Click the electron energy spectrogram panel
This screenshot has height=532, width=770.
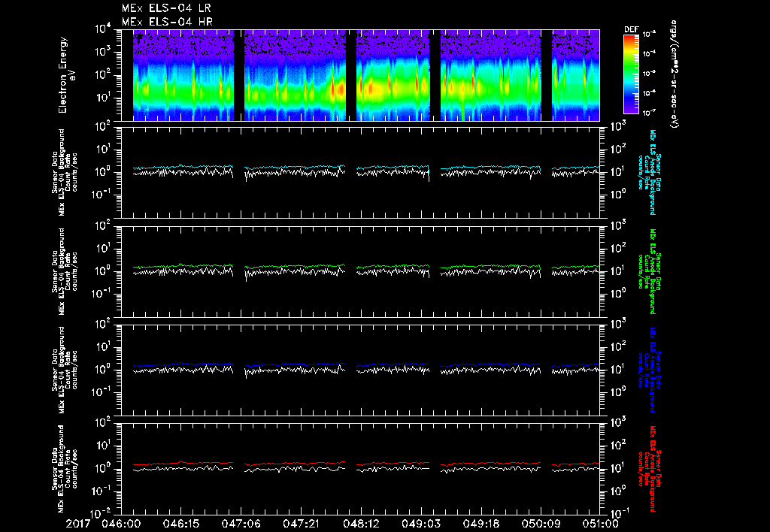(360, 75)
